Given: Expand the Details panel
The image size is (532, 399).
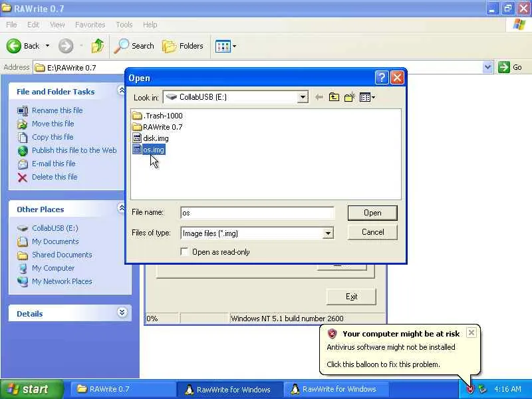Looking at the screenshot, I should coord(122,312).
